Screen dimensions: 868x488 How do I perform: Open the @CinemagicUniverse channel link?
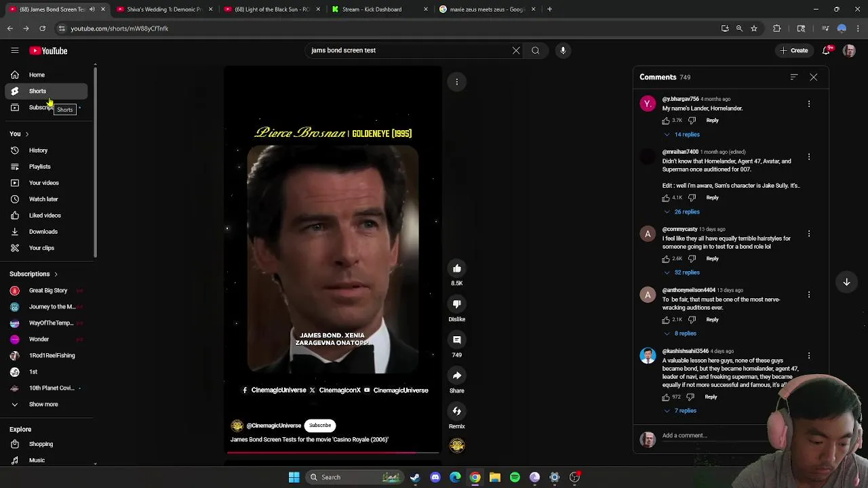(274, 426)
